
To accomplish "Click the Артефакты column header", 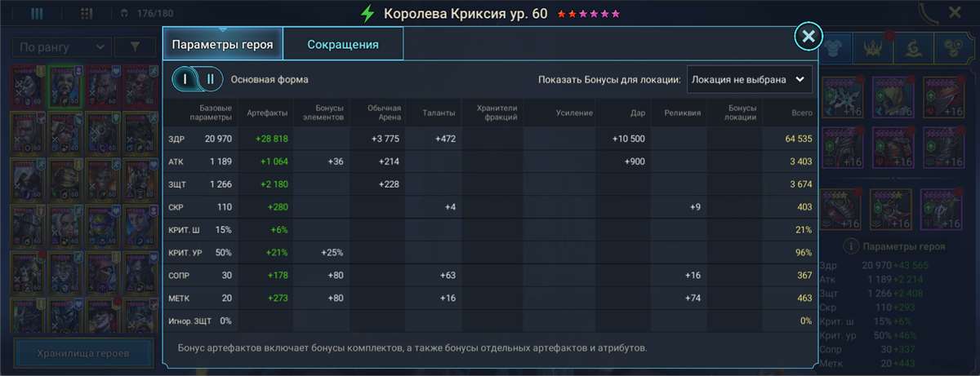I will pyautogui.click(x=267, y=113).
